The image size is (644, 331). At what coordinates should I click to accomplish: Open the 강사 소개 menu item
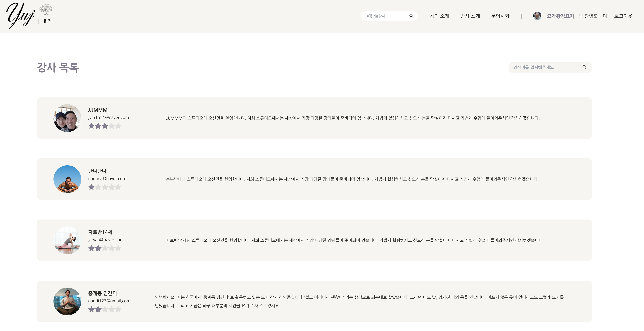pyautogui.click(x=470, y=16)
